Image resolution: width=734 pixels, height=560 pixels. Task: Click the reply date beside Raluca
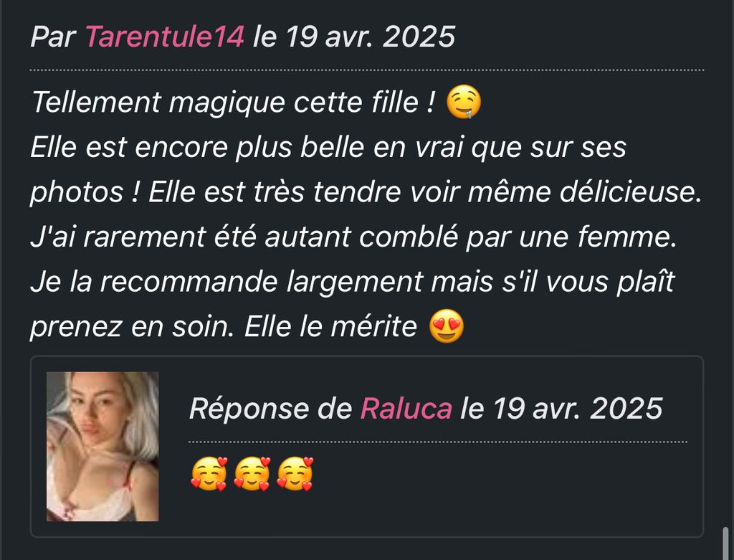pyautogui.click(x=562, y=408)
